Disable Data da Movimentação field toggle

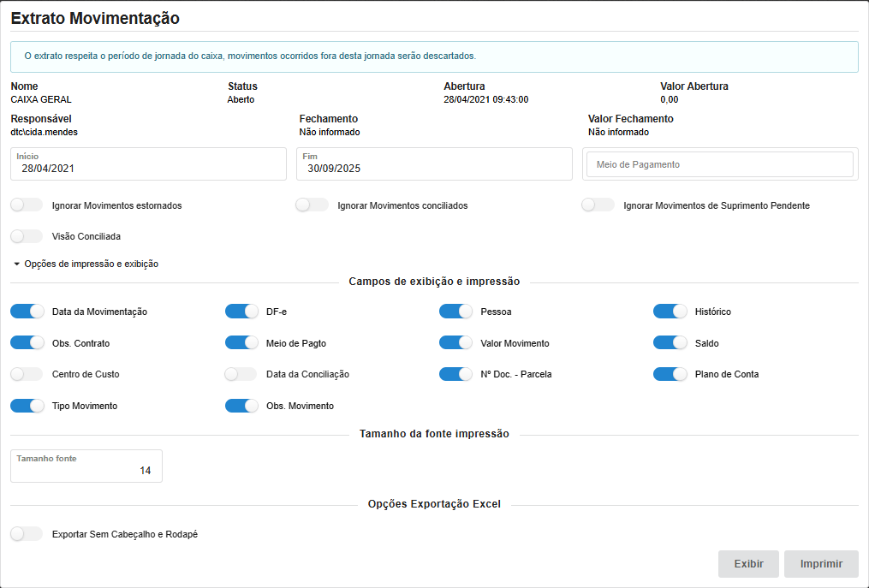point(27,312)
